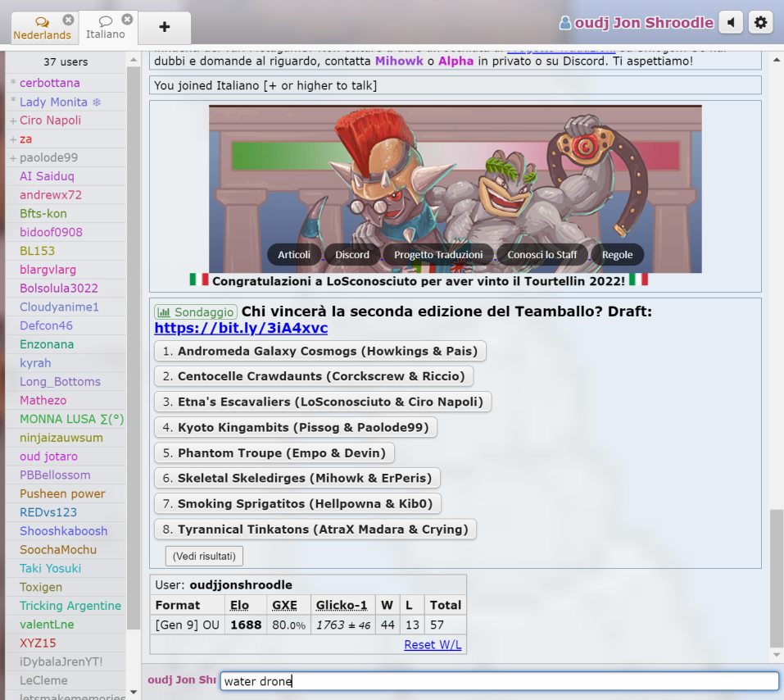Close the Italiano chat tab

[127, 20]
